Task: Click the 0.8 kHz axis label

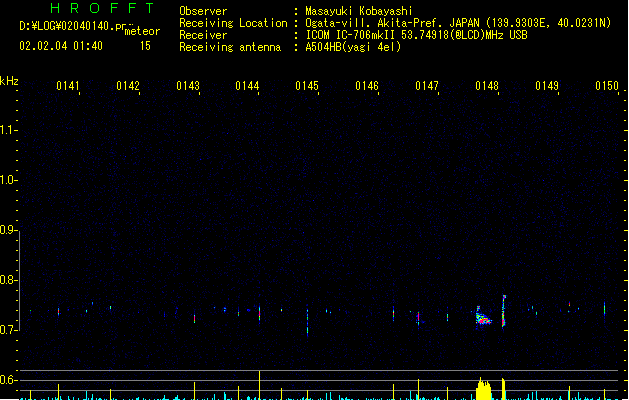Action: (8, 280)
